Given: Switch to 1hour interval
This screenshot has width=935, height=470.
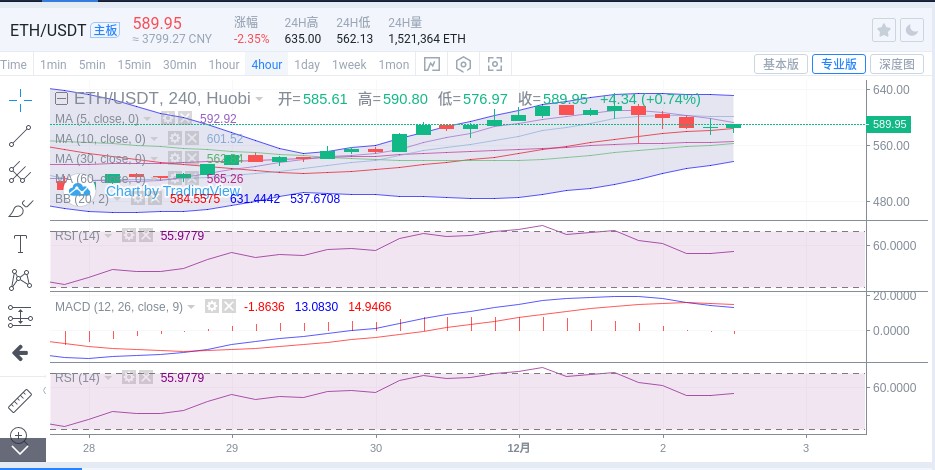Looking at the screenshot, I should (x=224, y=64).
